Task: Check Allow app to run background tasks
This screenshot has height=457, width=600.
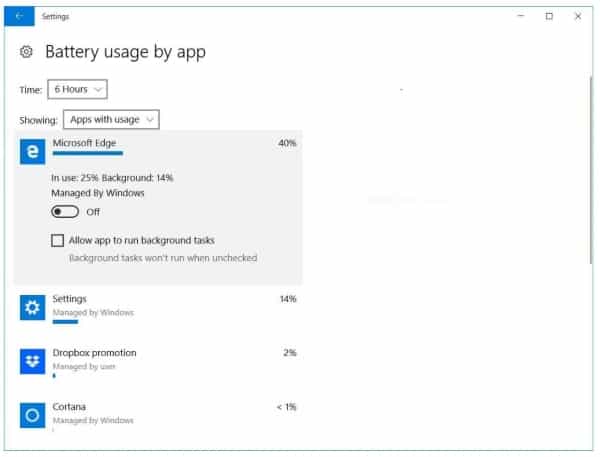Action: 57,240
